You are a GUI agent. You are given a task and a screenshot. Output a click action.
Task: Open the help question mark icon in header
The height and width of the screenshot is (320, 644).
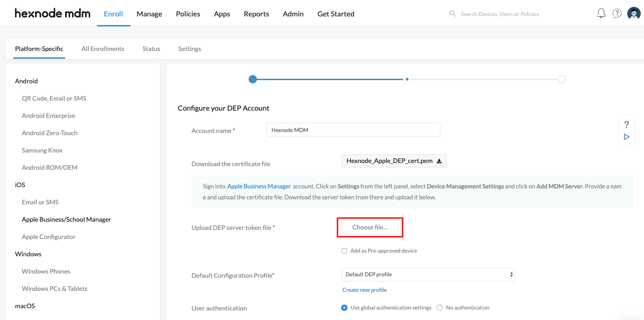click(x=617, y=14)
